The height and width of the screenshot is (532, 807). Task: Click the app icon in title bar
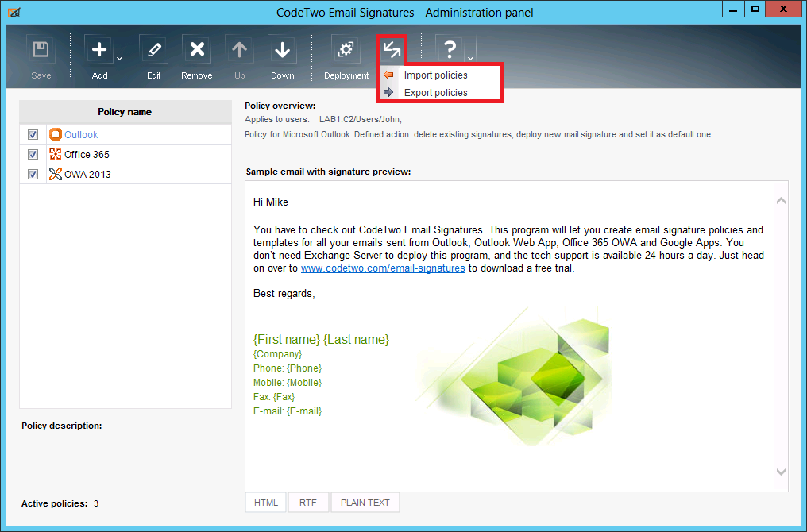pos(14,13)
